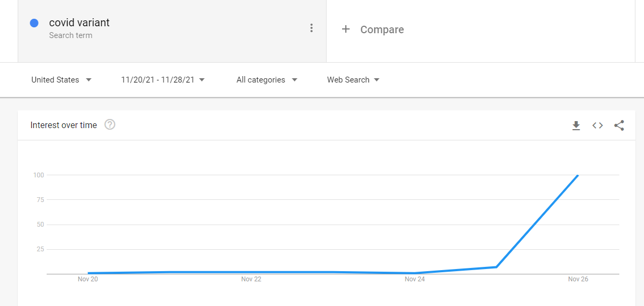Select the Nov 24 axis label
Viewport: 644px width, 306px height.
click(x=414, y=279)
